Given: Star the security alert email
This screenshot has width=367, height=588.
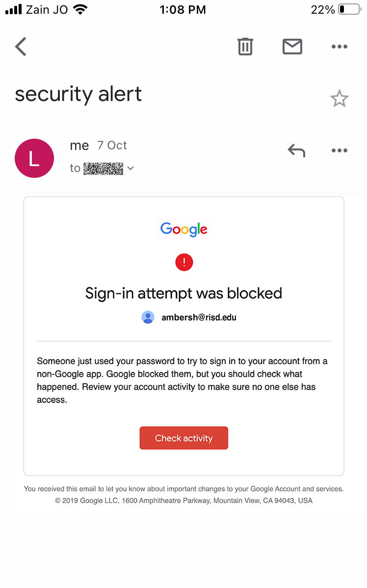Looking at the screenshot, I should [339, 99].
